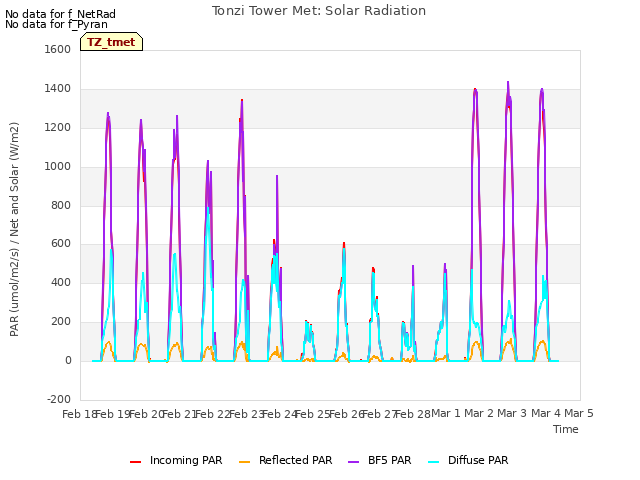
Task: Click the highest BF5 PAR peak near 1440
Action: click(508, 82)
